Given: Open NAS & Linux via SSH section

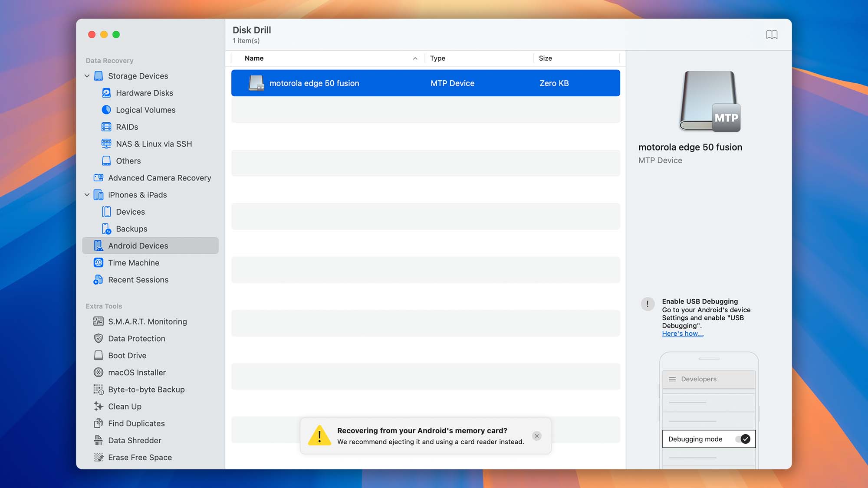Looking at the screenshot, I should coord(150,144).
